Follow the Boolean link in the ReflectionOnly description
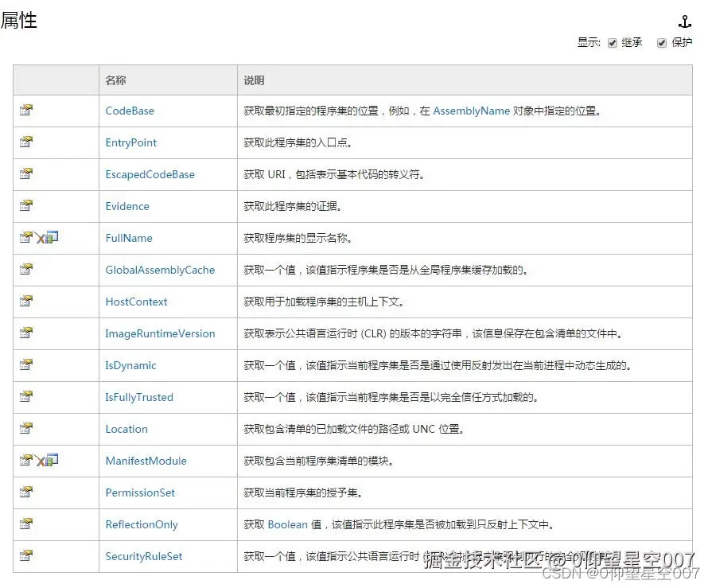Image resolution: width=712 pixels, height=588 pixels. [x=287, y=524]
